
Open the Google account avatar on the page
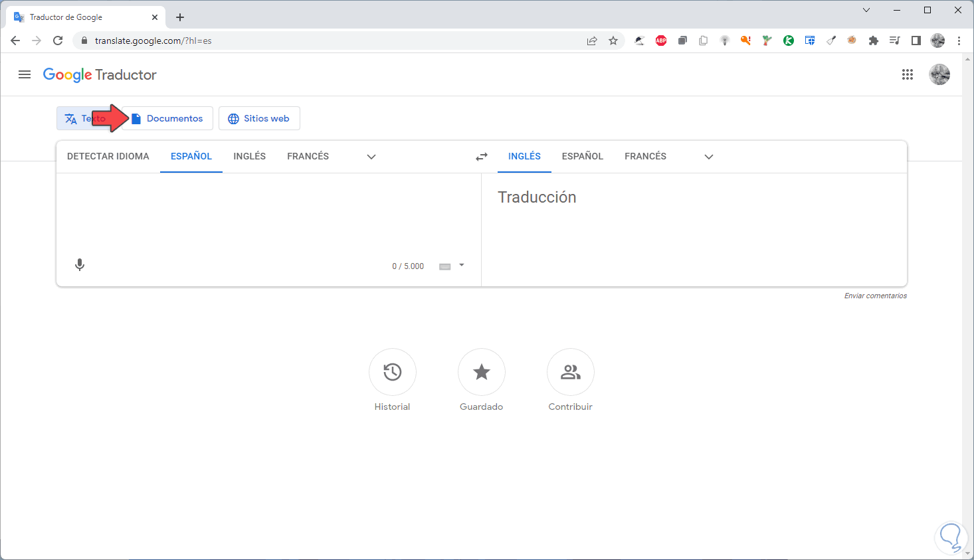tap(939, 74)
